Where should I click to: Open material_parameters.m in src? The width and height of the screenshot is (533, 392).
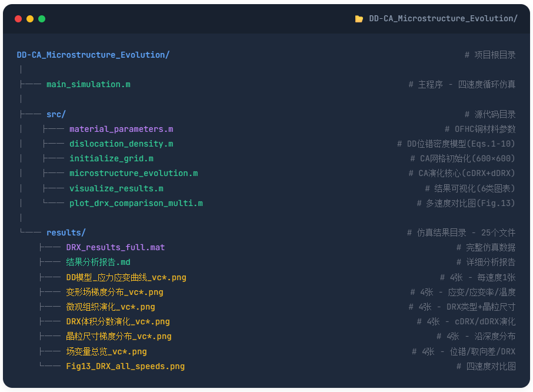click(x=121, y=129)
